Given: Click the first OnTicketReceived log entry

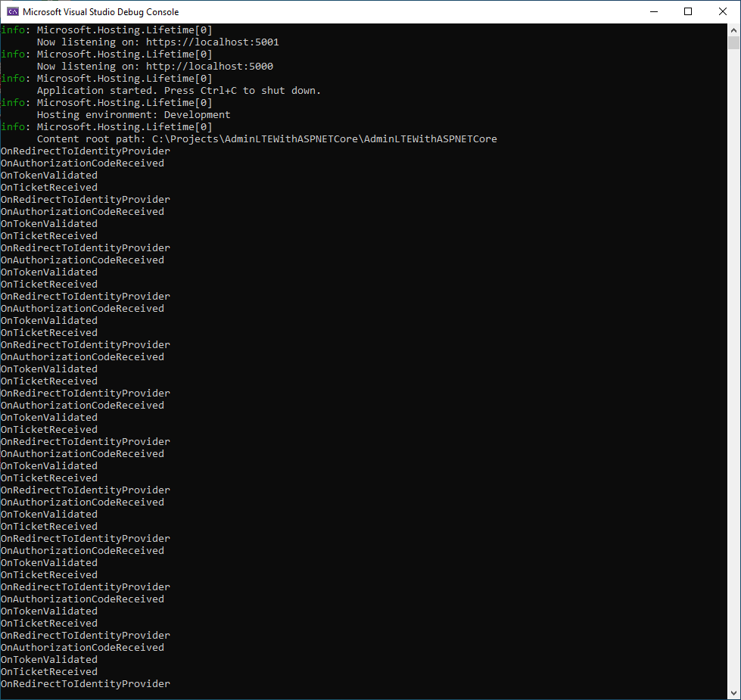Looking at the screenshot, I should tap(48, 187).
